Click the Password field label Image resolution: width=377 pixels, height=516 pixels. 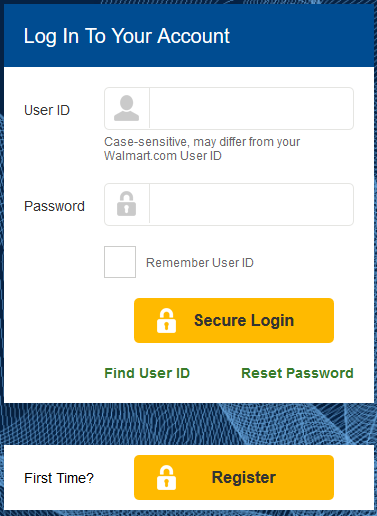[54, 206]
